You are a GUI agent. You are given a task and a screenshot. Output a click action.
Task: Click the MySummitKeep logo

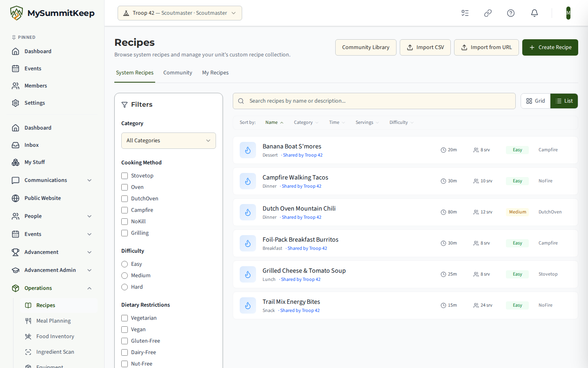(x=52, y=13)
